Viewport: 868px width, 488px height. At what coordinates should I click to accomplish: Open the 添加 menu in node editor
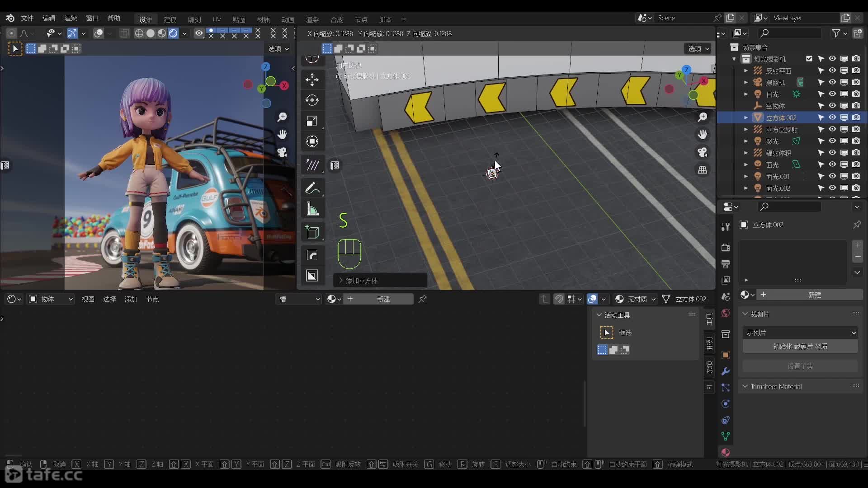tap(131, 299)
